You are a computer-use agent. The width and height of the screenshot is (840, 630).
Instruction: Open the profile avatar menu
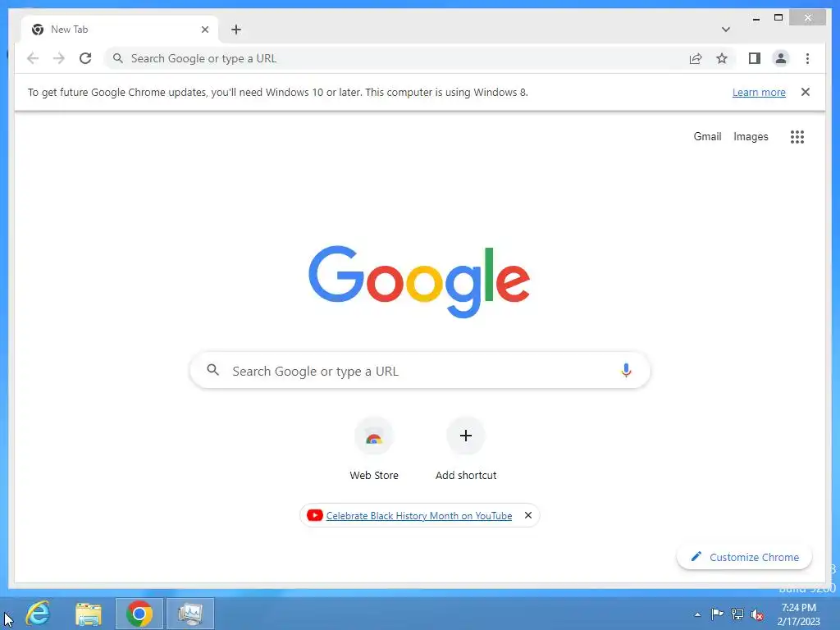click(x=781, y=58)
